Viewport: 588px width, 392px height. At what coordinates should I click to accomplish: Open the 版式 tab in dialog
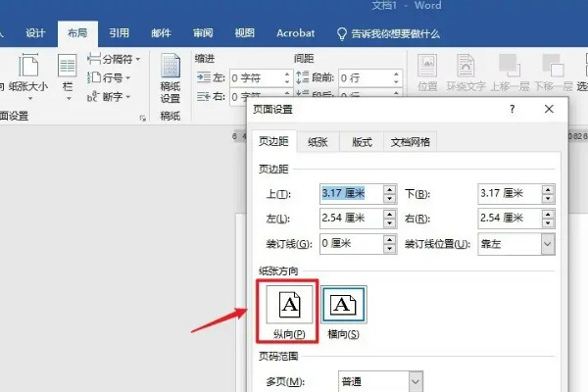tap(362, 142)
